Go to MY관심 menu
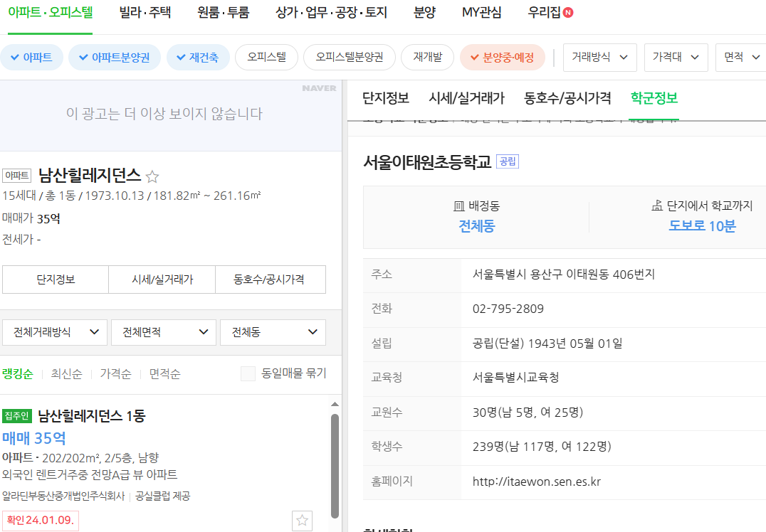This screenshot has height=532, width=766. (x=482, y=13)
